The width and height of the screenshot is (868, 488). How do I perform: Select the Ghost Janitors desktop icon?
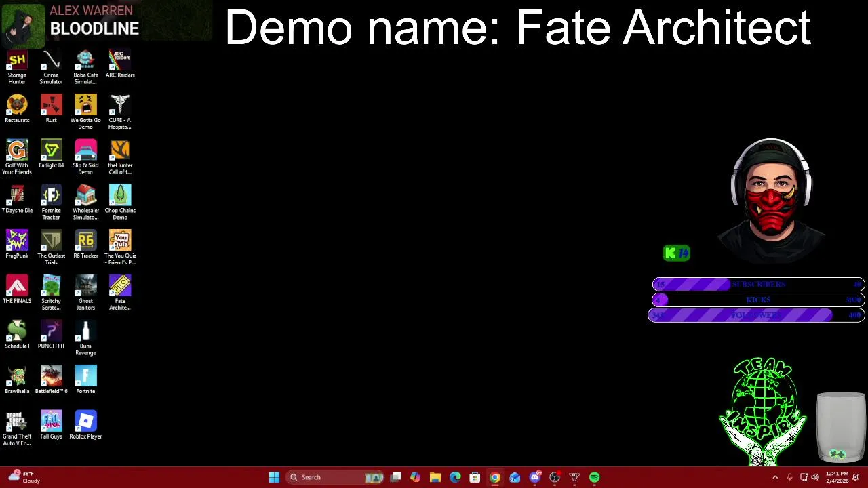coord(85,293)
